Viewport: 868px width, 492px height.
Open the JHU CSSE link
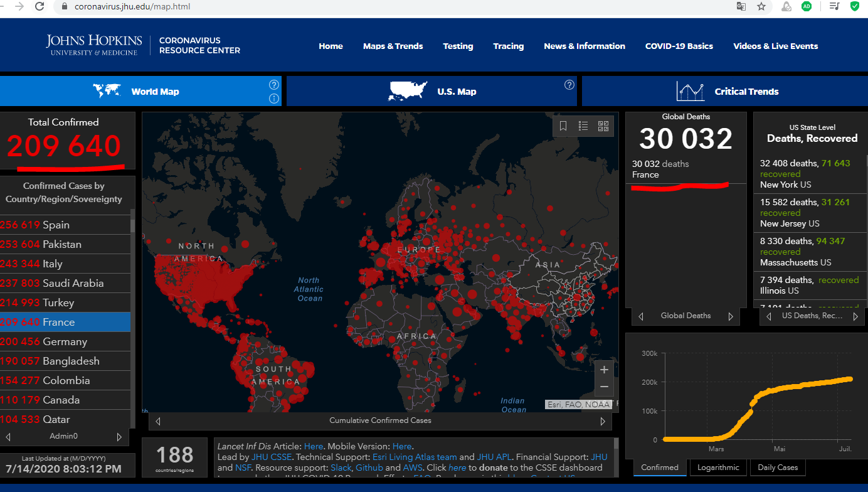click(x=272, y=457)
